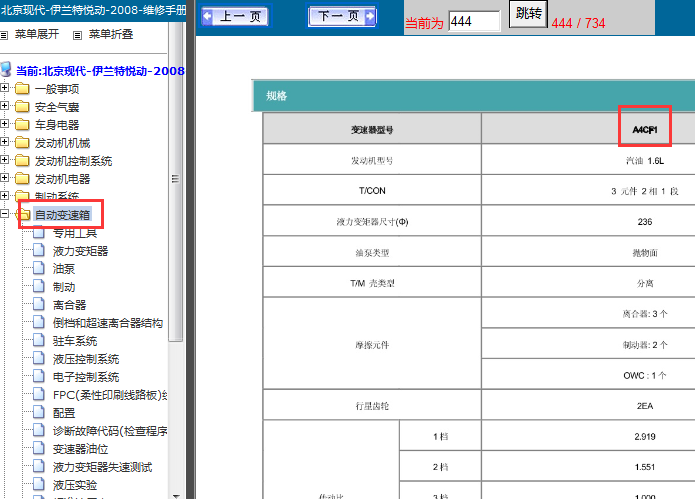Select the 发动机控制系统 tree label
The height and width of the screenshot is (499, 695).
pyautogui.click(x=74, y=161)
